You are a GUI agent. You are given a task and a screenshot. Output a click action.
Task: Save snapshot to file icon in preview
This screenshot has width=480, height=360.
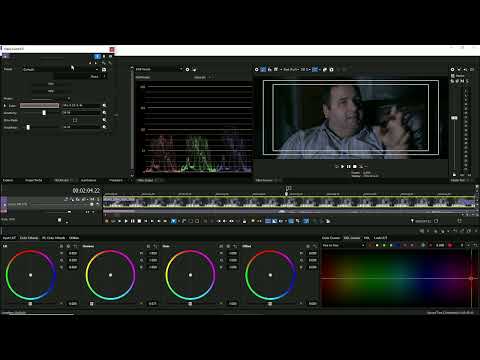click(x=331, y=70)
